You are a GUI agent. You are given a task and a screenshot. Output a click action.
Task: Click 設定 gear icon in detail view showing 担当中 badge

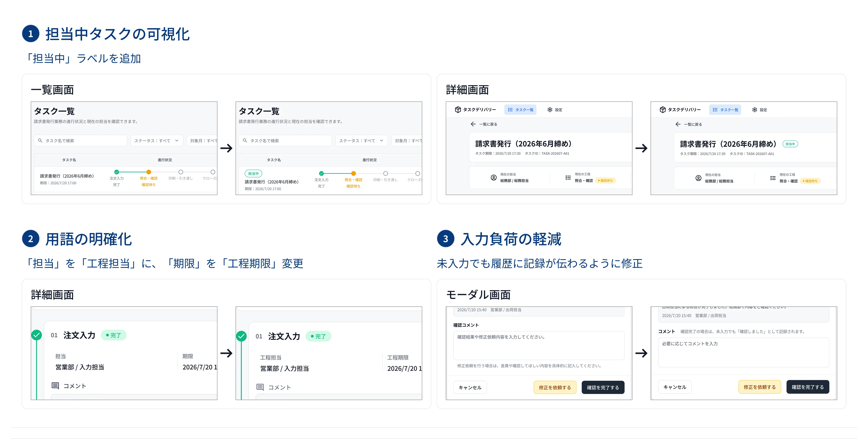coord(755,110)
